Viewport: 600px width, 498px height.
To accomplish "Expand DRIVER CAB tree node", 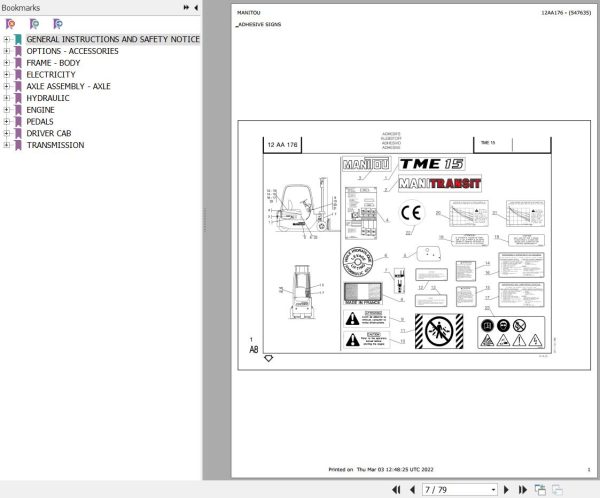I will [x=6, y=133].
